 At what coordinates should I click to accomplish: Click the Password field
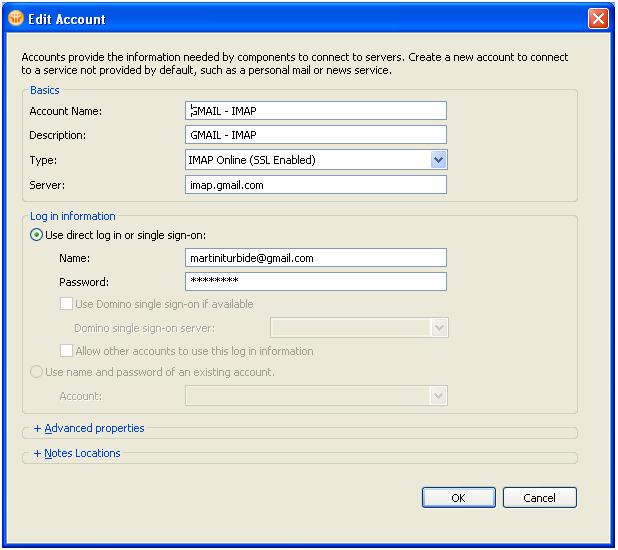316,282
